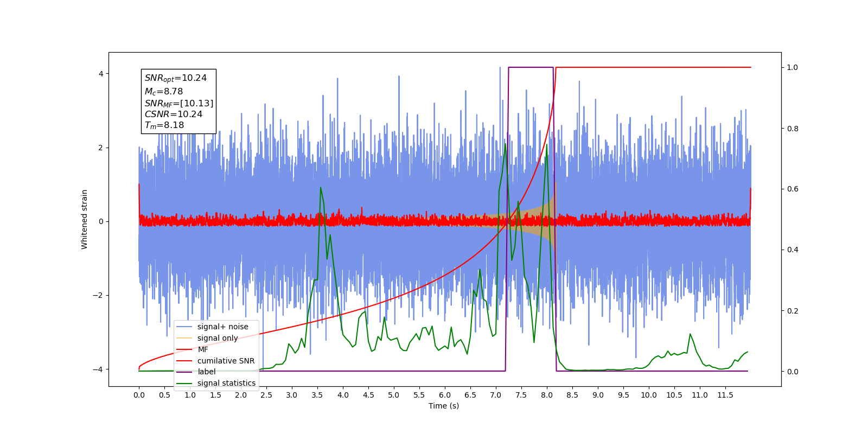Click the 'Whitened strain' axis label

[x=84, y=219]
